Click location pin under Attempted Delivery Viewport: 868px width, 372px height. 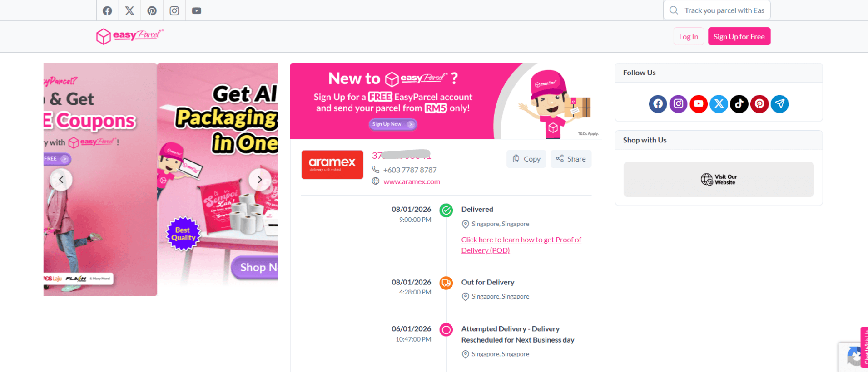tap(465, 354)
